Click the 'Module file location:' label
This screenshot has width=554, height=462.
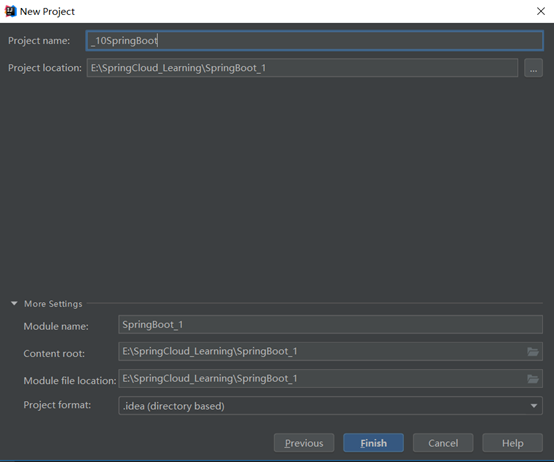click(70, 381)
